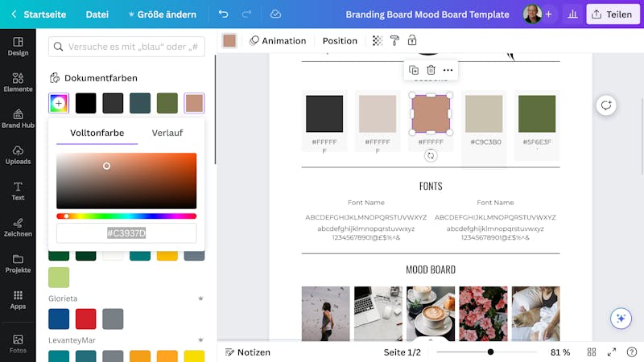This screenshot has width=644, height=362.
Task: Click the hex code field #C3937D
Action: pos(126,233)
